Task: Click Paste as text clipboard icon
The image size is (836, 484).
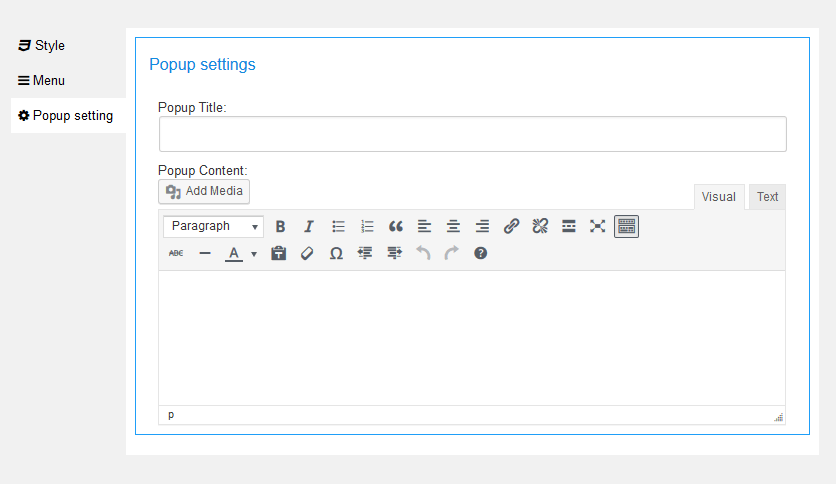Action: click(x=278, y=253)
